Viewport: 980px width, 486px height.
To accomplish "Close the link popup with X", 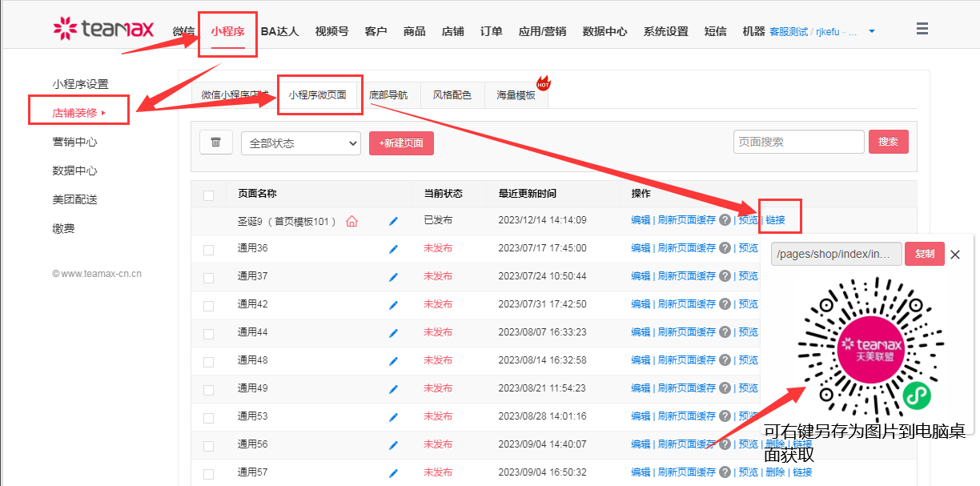I will pos(955,255).
